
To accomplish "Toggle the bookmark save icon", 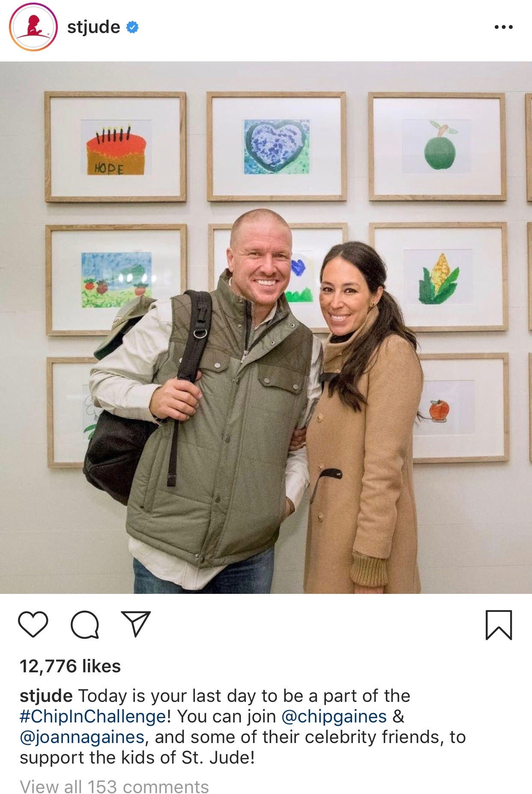I will pos(499,625).
